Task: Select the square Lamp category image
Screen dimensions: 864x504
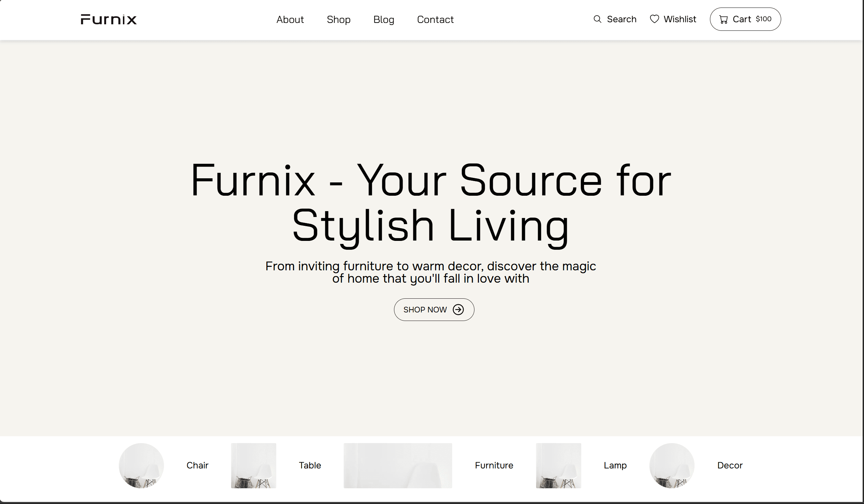Action: tap(558, 465)
